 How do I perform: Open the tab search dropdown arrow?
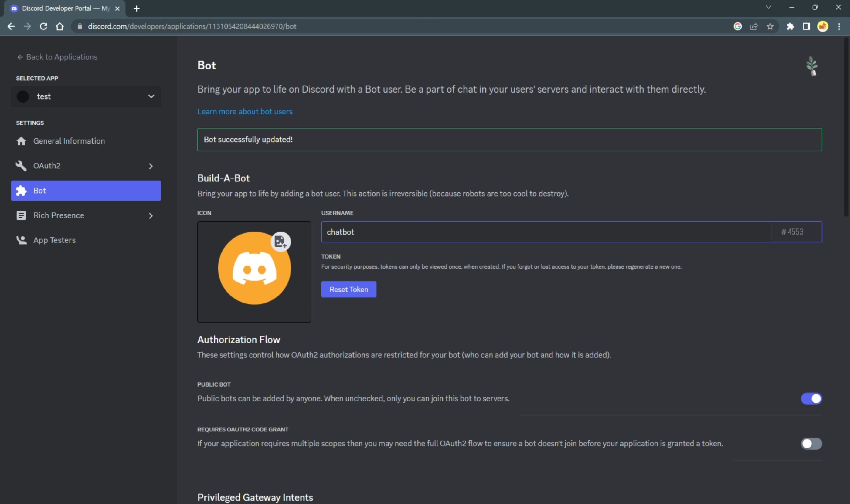coord(768,7)
